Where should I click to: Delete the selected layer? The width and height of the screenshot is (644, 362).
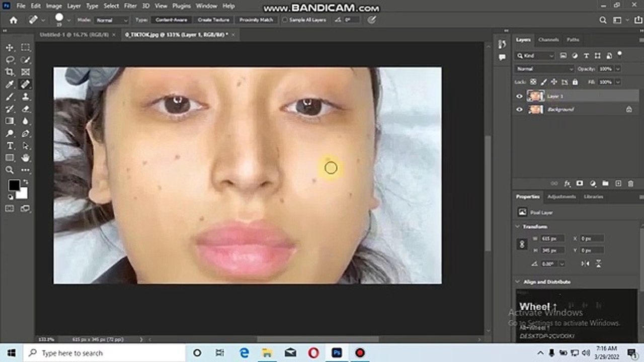click(630, 184)
